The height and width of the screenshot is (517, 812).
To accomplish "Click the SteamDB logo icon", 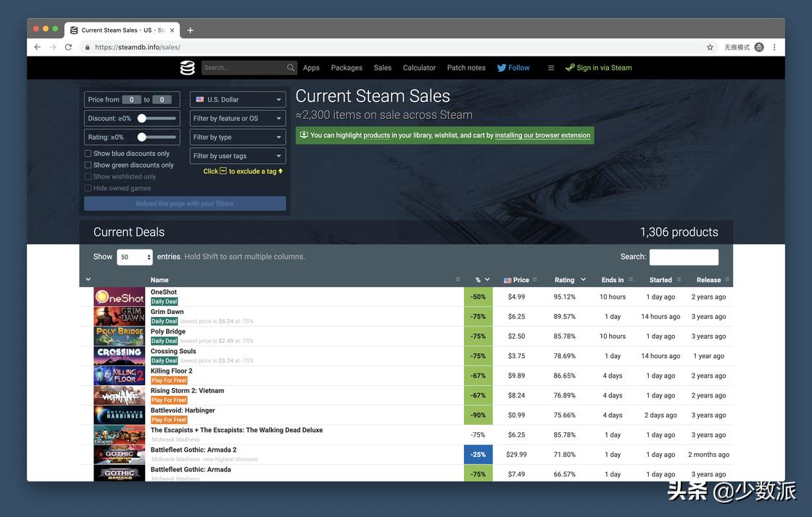I will pos(187,67).
